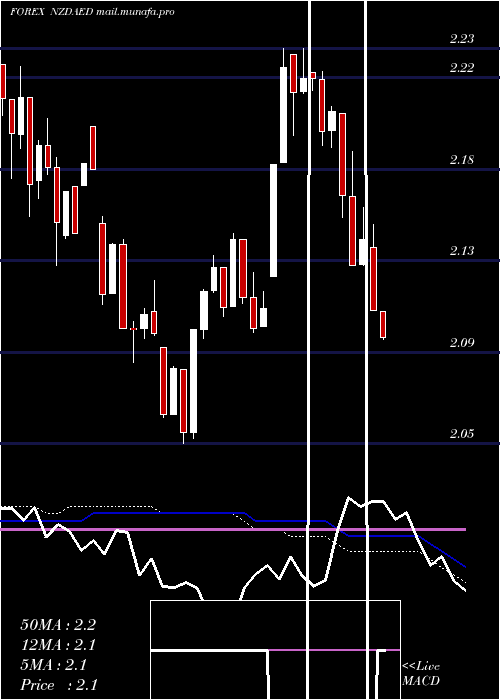Click the Price : 2.1 reading

coord(58,685)
